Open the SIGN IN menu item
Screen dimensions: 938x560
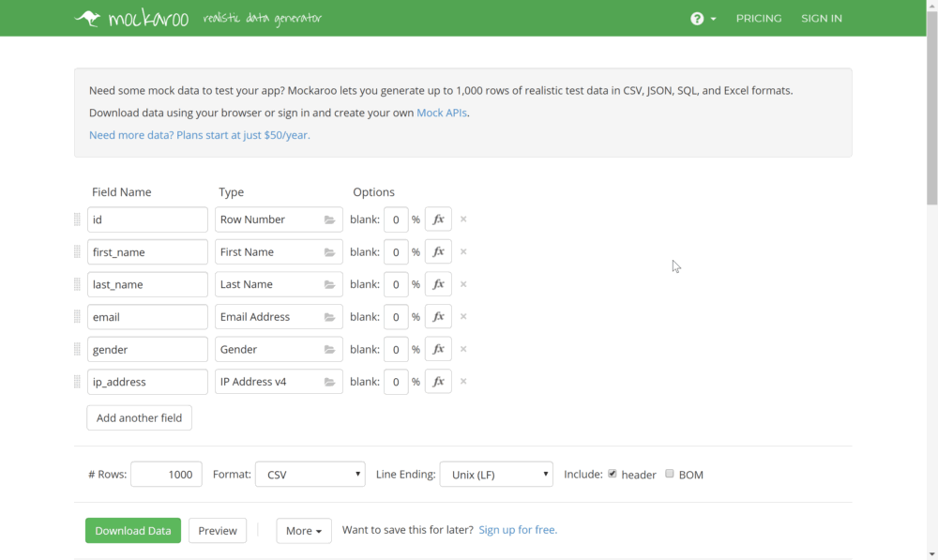tap(821, 19)
